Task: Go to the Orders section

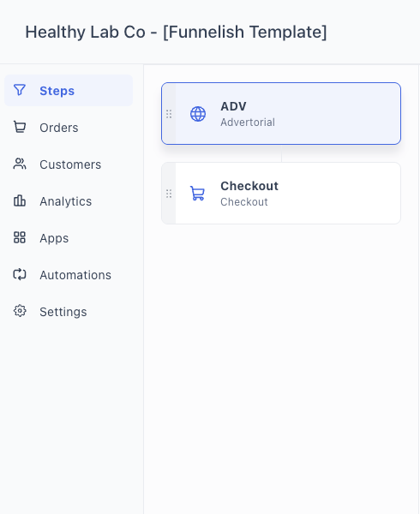Action: pos(69,128)
